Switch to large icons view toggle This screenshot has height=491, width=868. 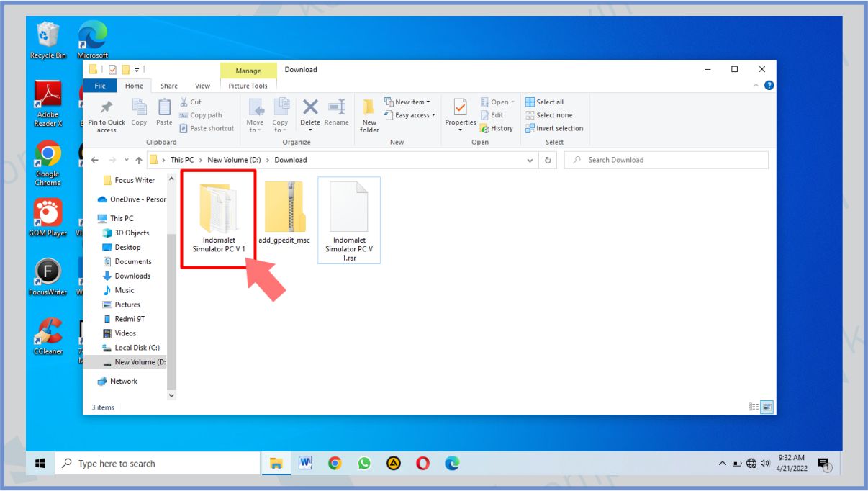click(x=767, y=407)
